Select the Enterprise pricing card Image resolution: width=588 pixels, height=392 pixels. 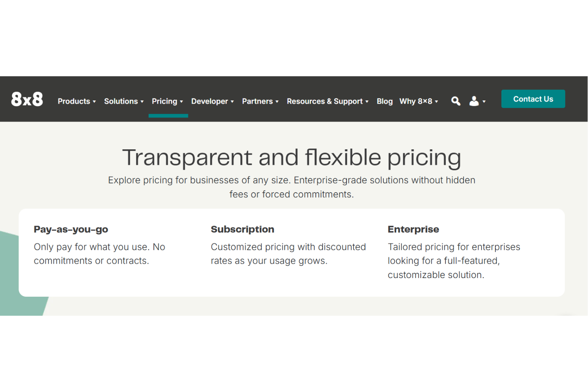[413, 229]
